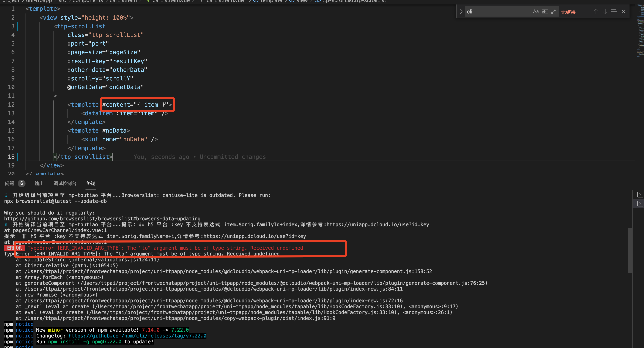Toggle Match Case in find widget
The height and width of the screenshot is (348, 644).
point(536,12)
